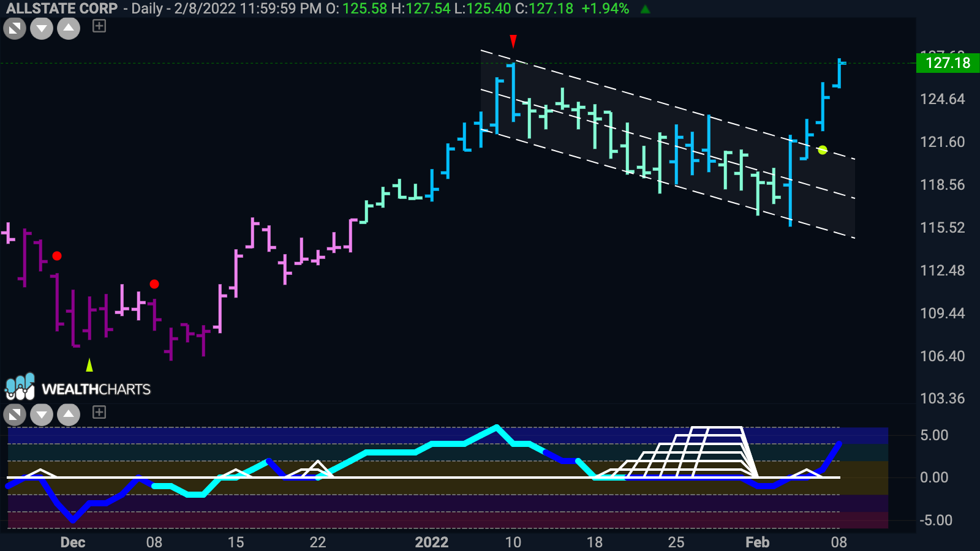Screen dimensions: 980x551
Task: Click the 112.48 price axis label
Action: pos(942,271)
